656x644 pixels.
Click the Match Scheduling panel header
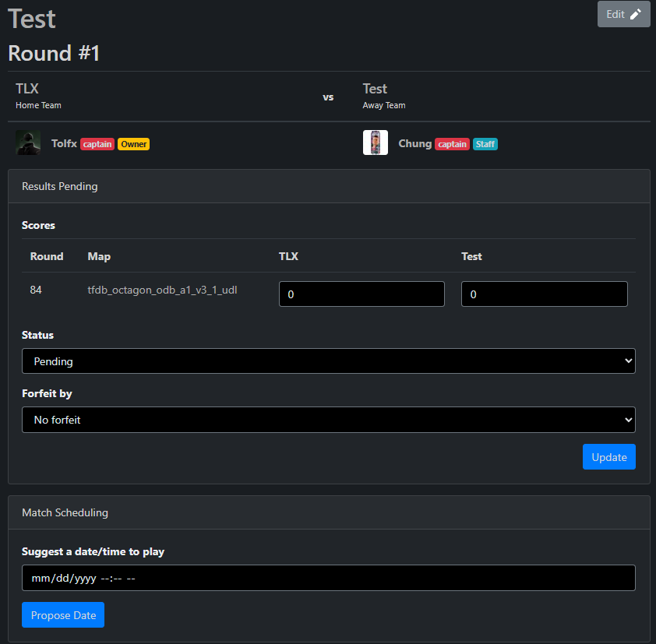coord(328,512)
